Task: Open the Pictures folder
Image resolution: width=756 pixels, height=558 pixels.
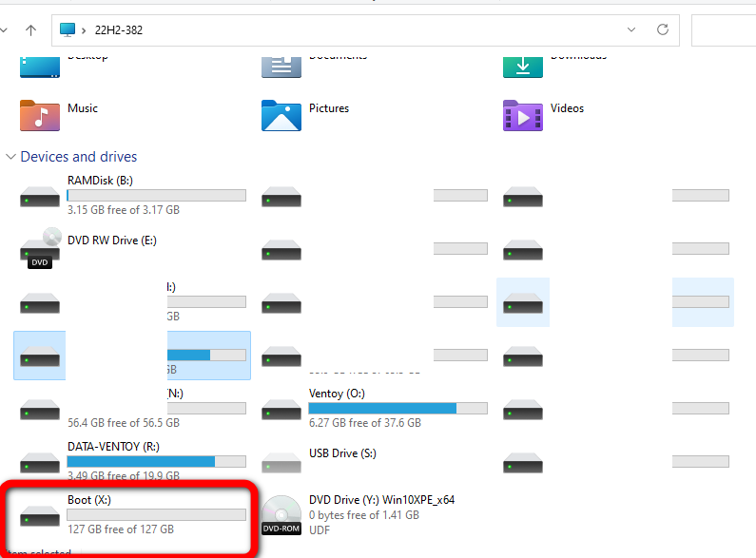Action: tap(281, 116)
